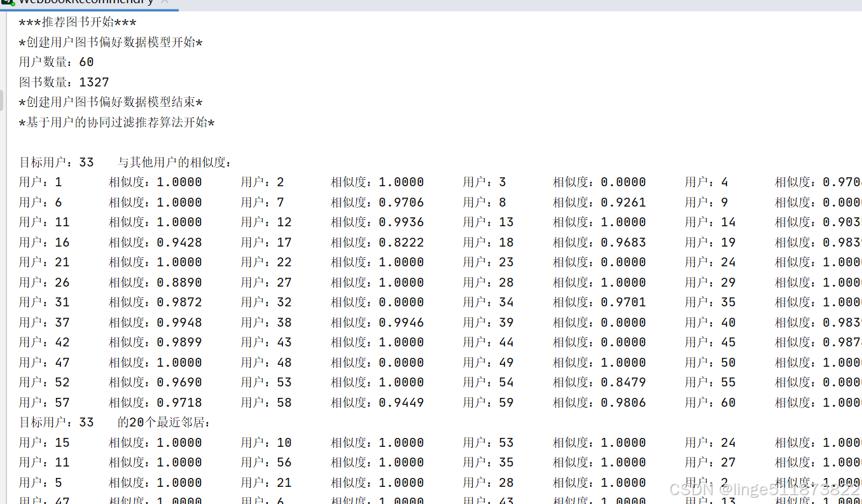This screenshot has width=862, height=504.
Task: Click the '用户：45' cell
Action: click(710, 343)
